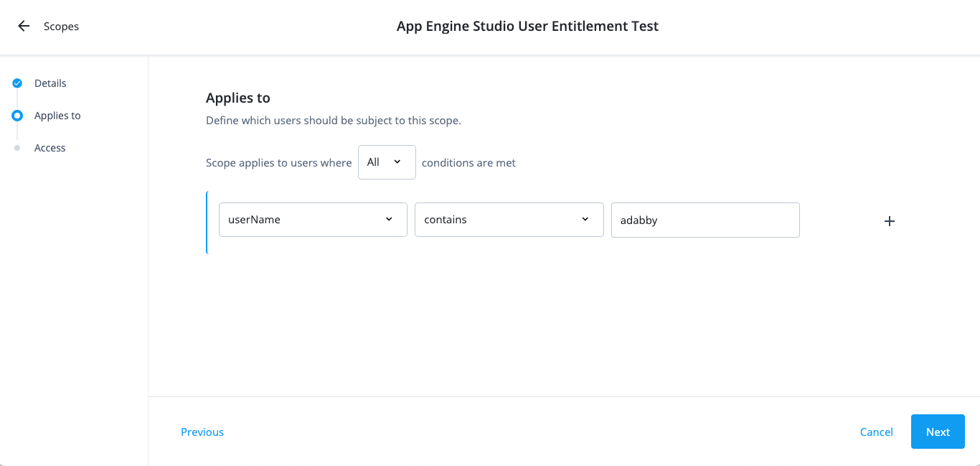Image resolution: width=980 pixels, height=466 pixels.
Task: Click the Cancel link
Action: [877, 432]
